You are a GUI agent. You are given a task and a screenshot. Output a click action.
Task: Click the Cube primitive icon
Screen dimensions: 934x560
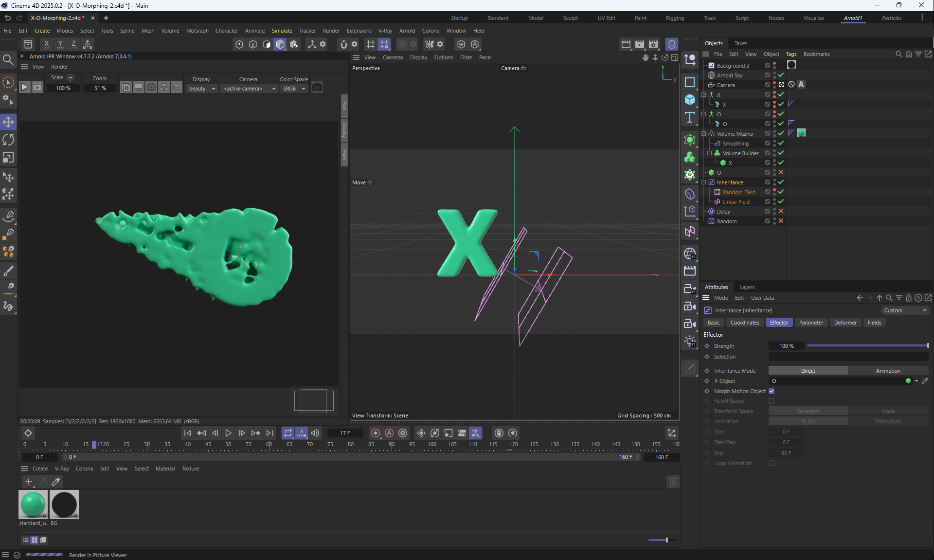[690, 100]
